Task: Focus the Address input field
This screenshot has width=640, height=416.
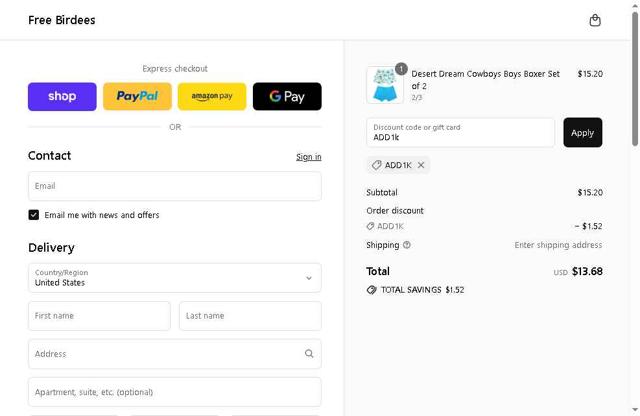Action: click(175, 354)
